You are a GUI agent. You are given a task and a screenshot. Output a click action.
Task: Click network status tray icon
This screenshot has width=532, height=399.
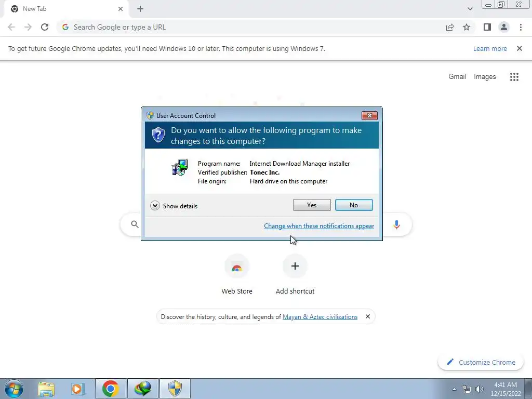pos(467,389)
